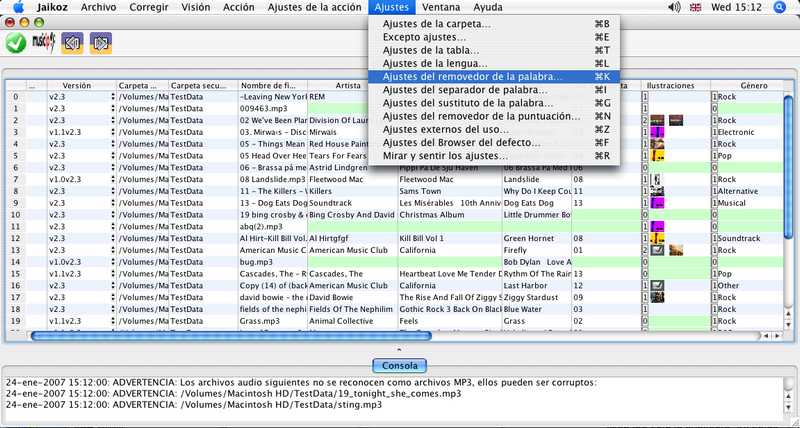Open version dropdown stepper in row 0
The width and height of the screenshot is (800, 428).
coord(113,97)
